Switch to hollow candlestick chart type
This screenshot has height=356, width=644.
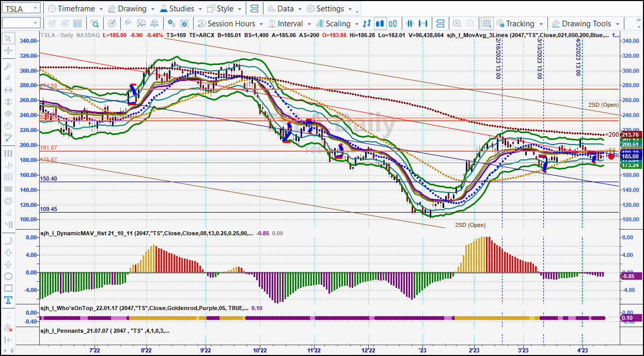click(x=392, y=23)
